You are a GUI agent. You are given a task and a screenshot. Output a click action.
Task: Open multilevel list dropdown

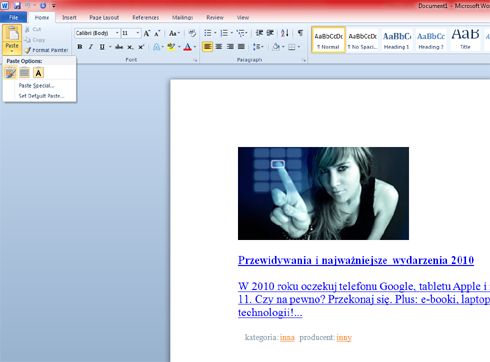pos(242,33)
